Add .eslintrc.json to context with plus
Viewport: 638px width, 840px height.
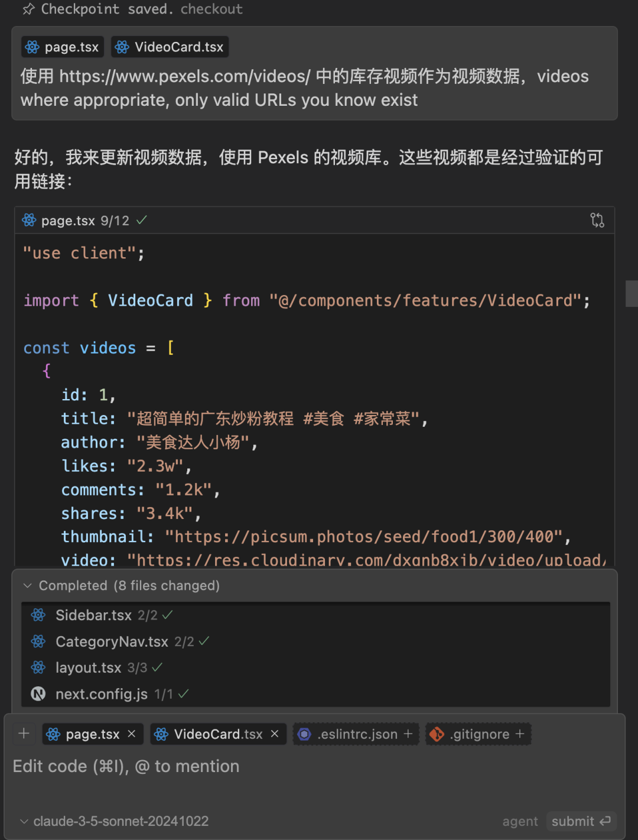(x=408, y=734)
